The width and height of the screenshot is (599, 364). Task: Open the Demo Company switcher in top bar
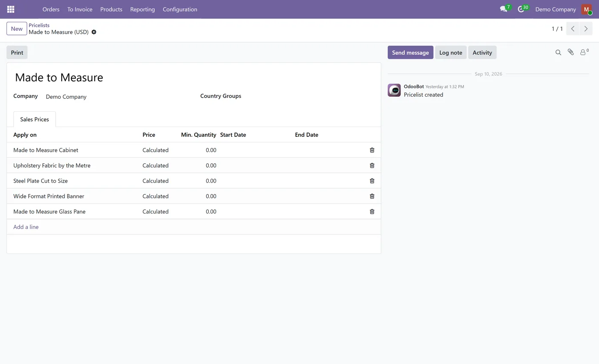(x=555, y=9)
